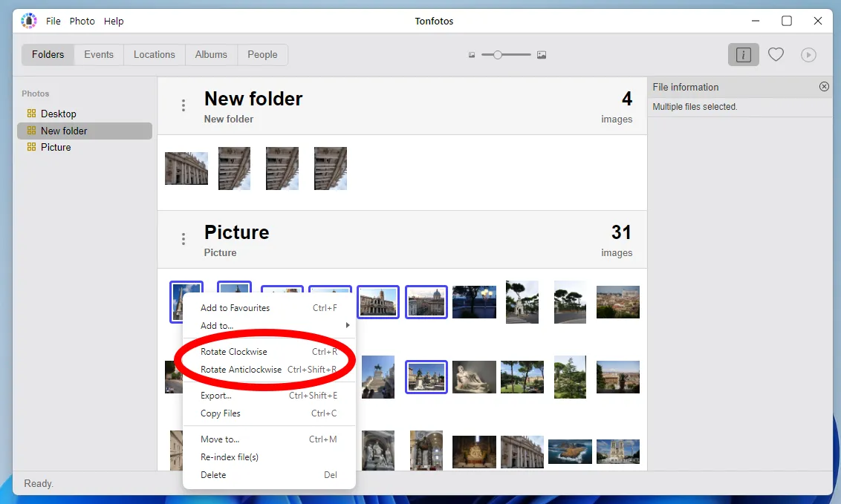Image resolution: width=841 pixels, height=504 pixels.
Task: Select the Desktop folder in the sidebar
Action: [58, 114]
